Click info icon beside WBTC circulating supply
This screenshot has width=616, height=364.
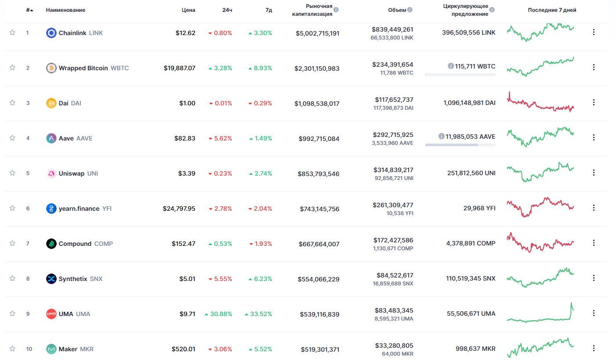click(x=451, y=66)
